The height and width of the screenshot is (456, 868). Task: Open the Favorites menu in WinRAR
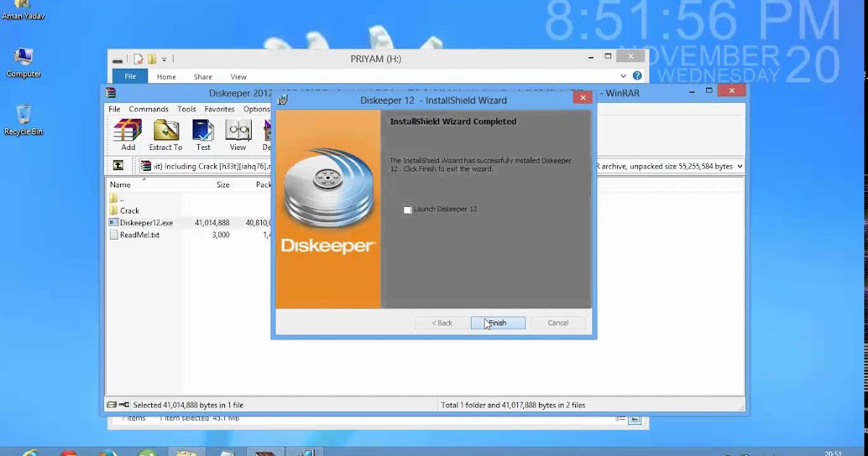[219, 109]
